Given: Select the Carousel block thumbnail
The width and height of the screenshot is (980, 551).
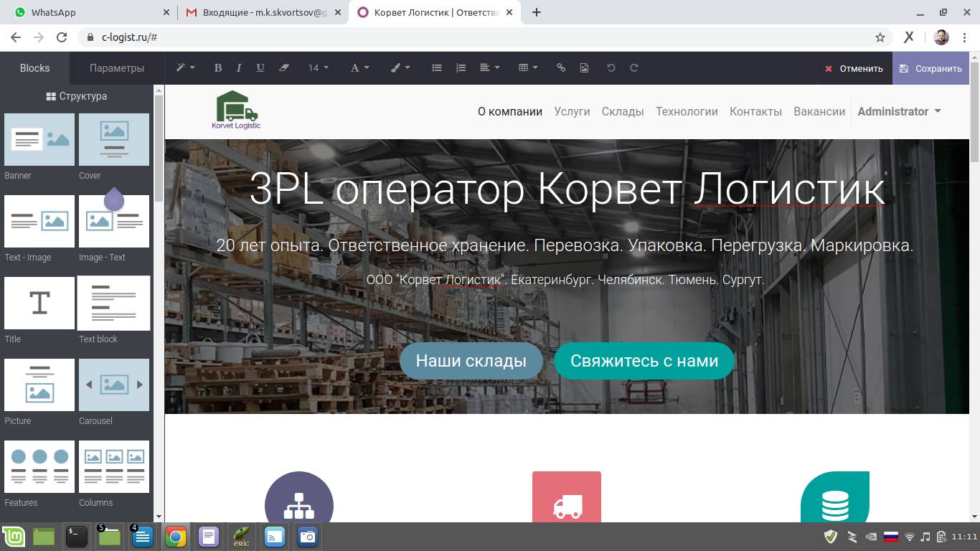Looking at the screenshot, I should click(x=114, y=385).
